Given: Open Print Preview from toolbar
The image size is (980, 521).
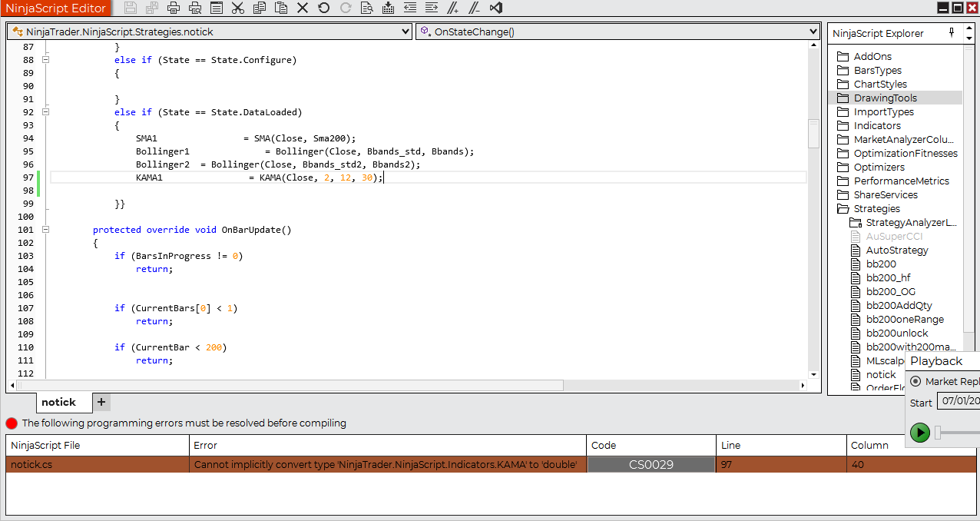Looking at the screenshot, I should click(195, 8).
